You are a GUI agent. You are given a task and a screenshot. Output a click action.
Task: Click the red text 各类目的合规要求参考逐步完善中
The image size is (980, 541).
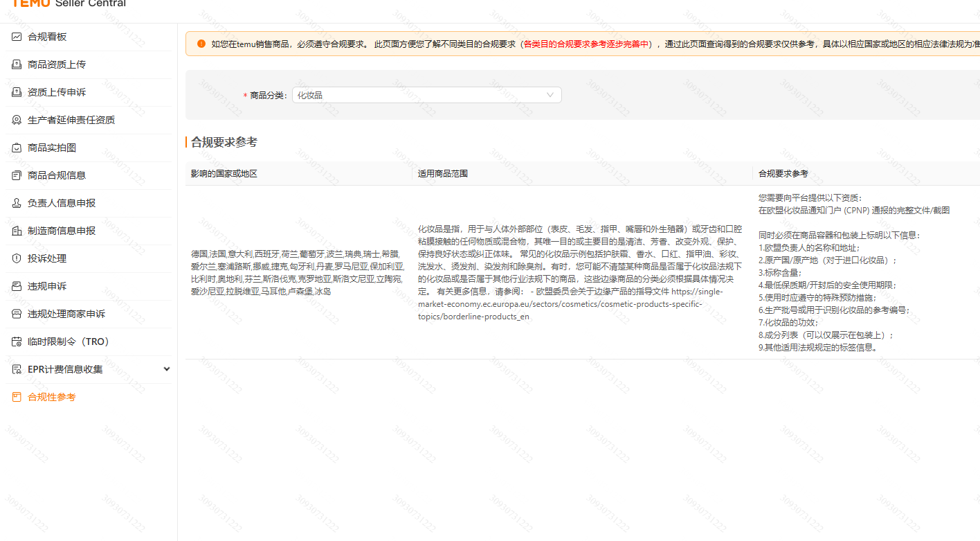pyautogui.click(x=586, y=44)
